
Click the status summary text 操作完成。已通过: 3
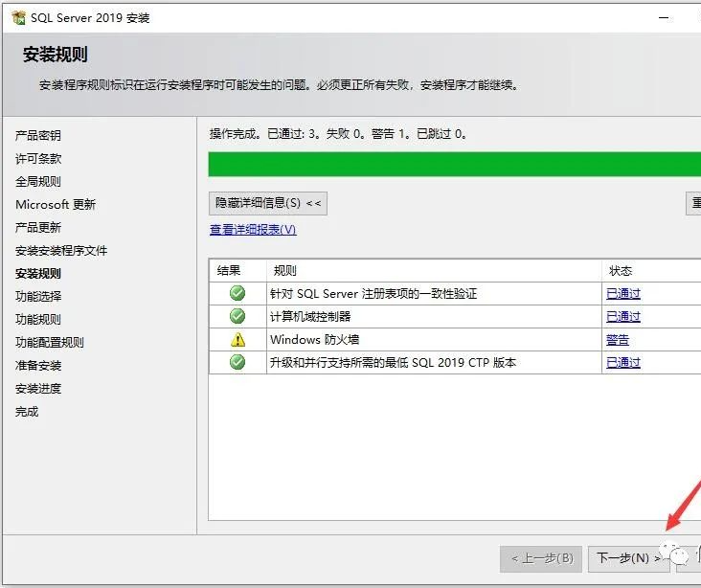337,134
